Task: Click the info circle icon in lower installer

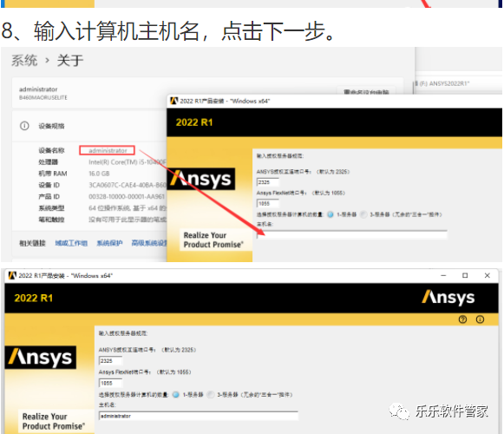Action: (x=480, y=319)
